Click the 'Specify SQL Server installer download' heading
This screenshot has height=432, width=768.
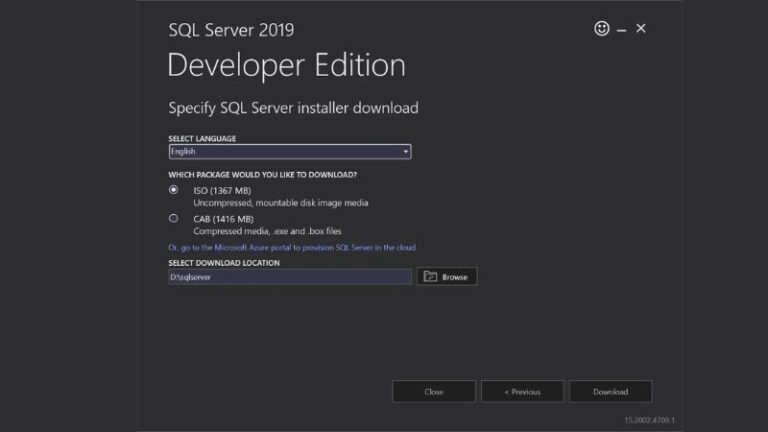point(293,108)
